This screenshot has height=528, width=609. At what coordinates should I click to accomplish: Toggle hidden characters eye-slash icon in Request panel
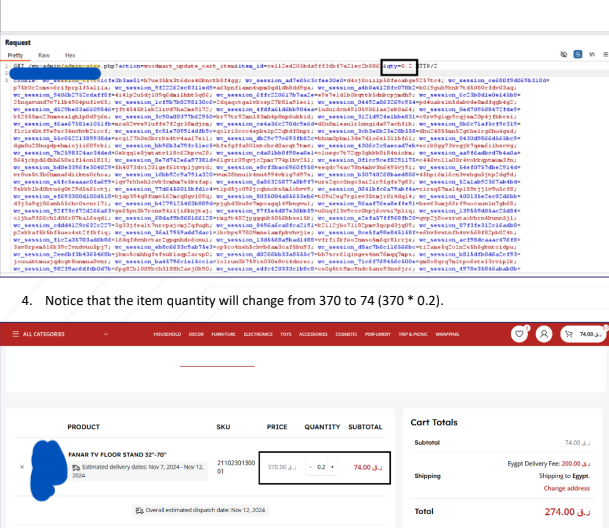pos(564,54)
